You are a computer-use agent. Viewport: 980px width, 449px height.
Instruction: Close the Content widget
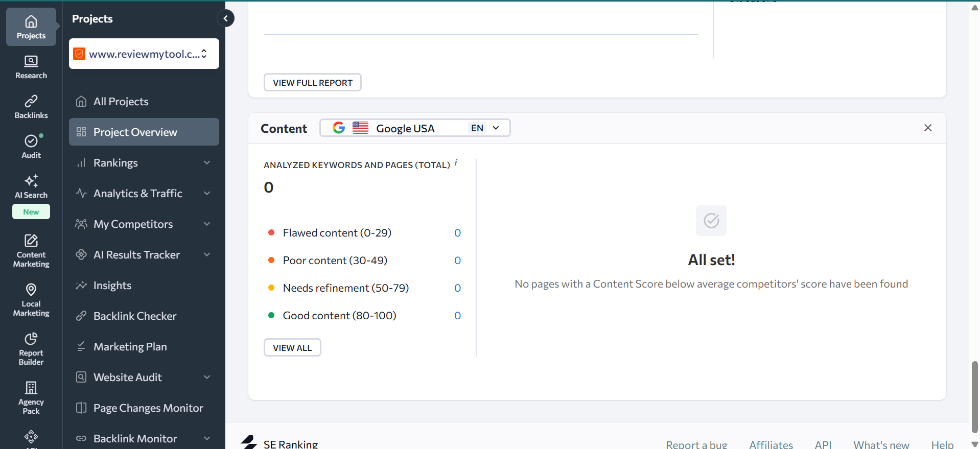click(928, 128)
